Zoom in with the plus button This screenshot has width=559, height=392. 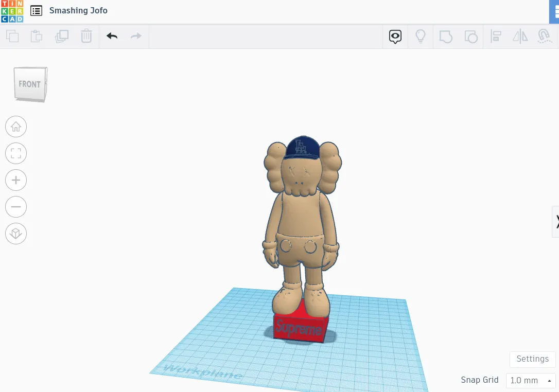pos(16,180)
